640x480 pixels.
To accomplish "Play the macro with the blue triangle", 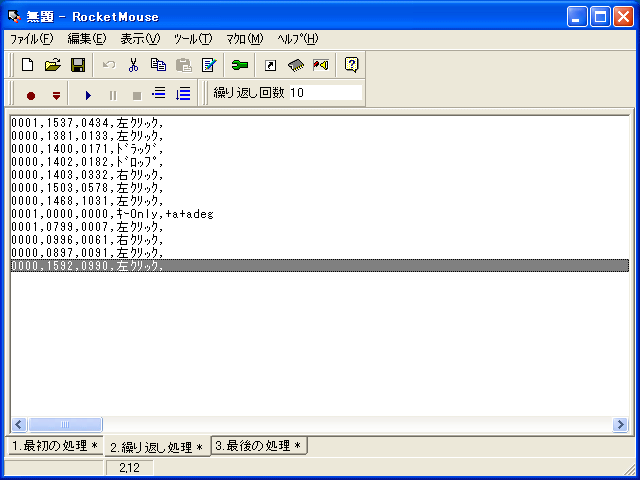I will pos(88,96).
